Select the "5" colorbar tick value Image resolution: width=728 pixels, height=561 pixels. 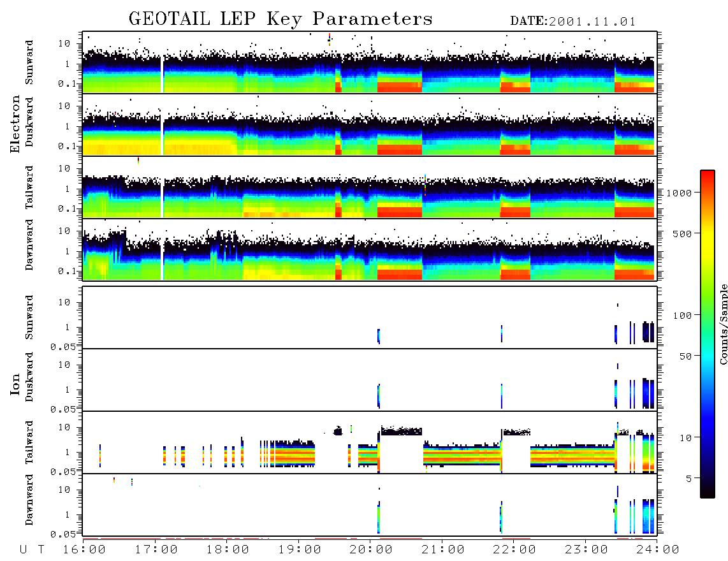tap(689, 479)
